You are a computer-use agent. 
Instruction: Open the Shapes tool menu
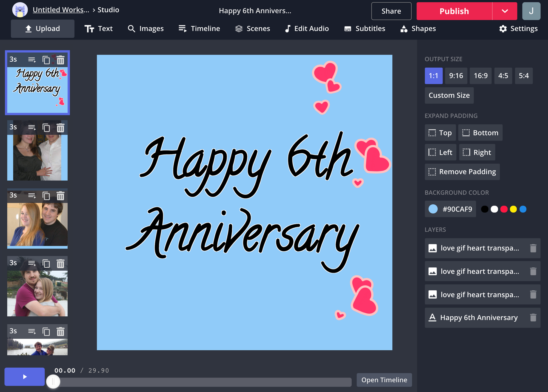tap(418, 28)
